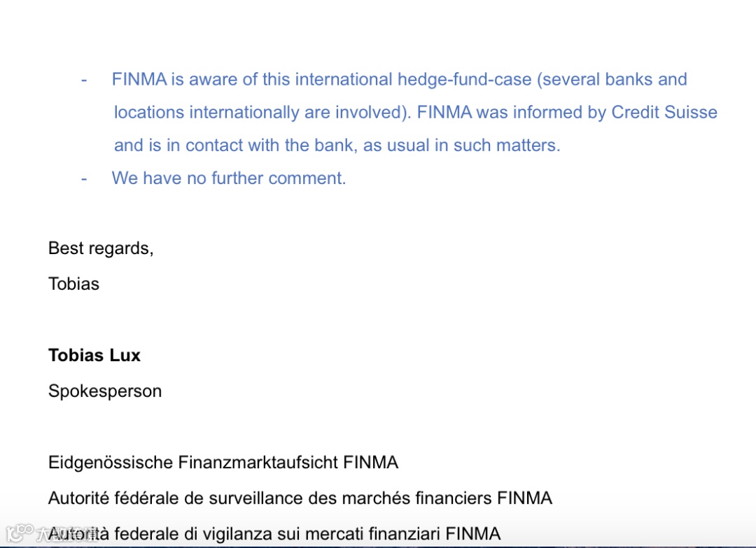Screen dimensions: 756x548
Task: Click the second bullet dash before 'We have'
Action: (x=84, y=178)
